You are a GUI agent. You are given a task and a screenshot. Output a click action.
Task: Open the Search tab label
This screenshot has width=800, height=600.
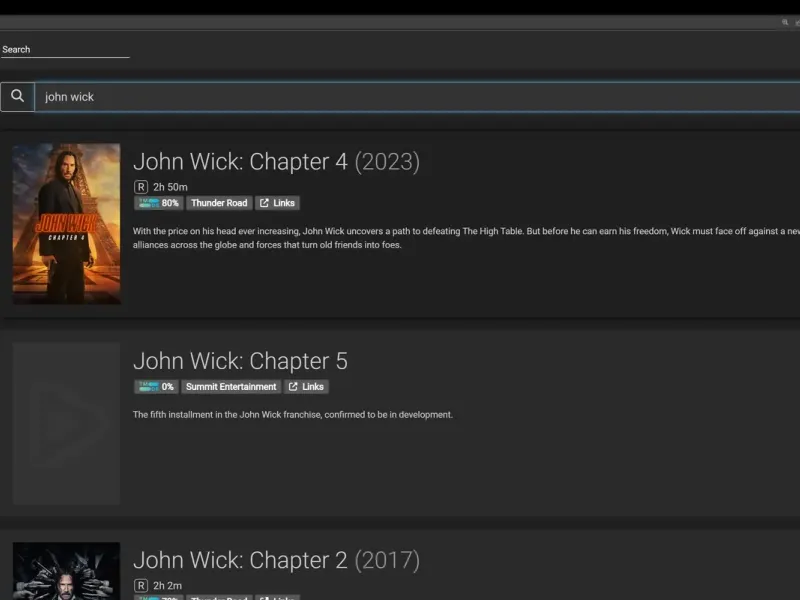[x=16, y=49]
